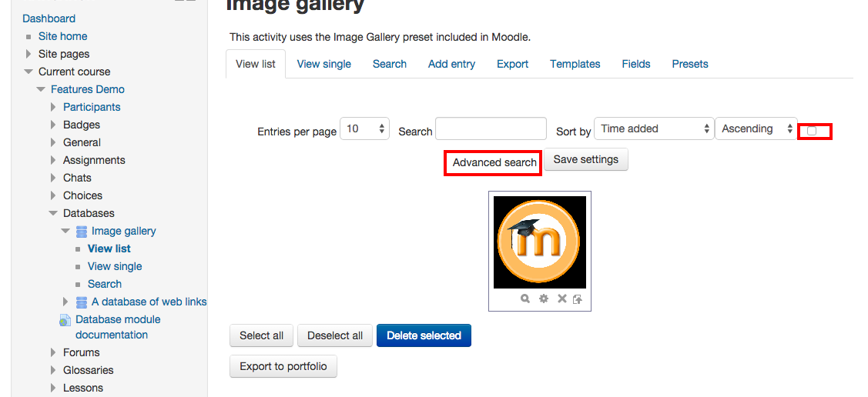
Task: Click the Database module documentation page icon
Action: click(x=66, y=320)
